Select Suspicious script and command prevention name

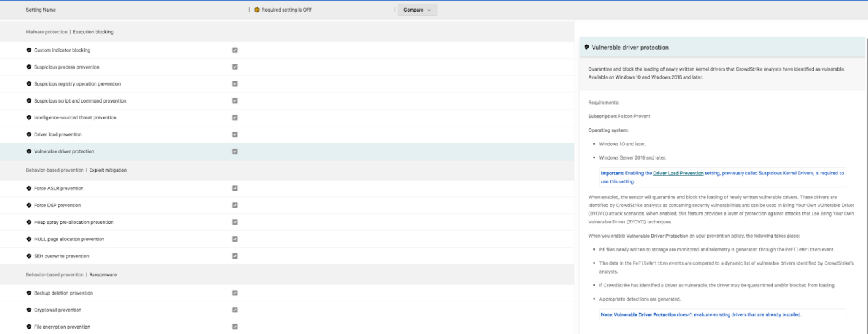coord(80,101)
